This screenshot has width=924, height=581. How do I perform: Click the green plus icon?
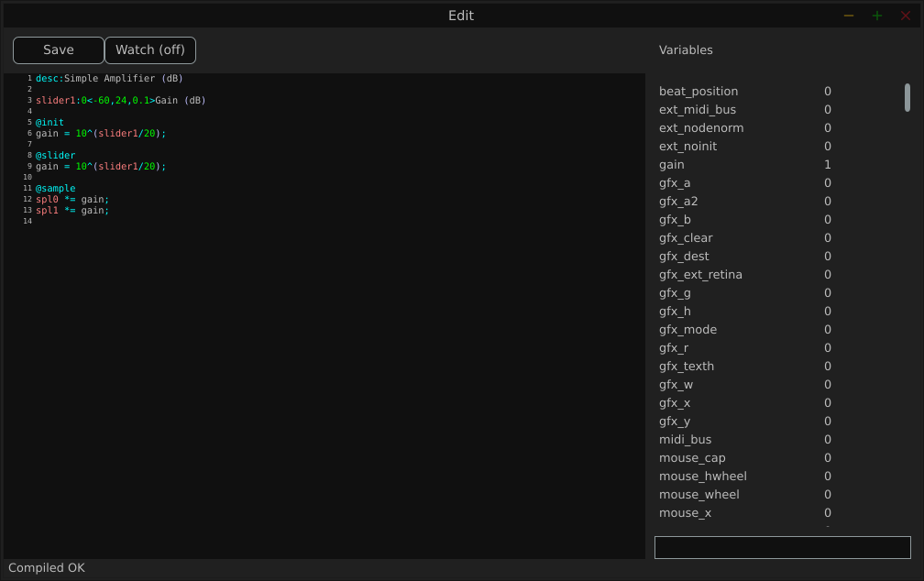point(876,16)
